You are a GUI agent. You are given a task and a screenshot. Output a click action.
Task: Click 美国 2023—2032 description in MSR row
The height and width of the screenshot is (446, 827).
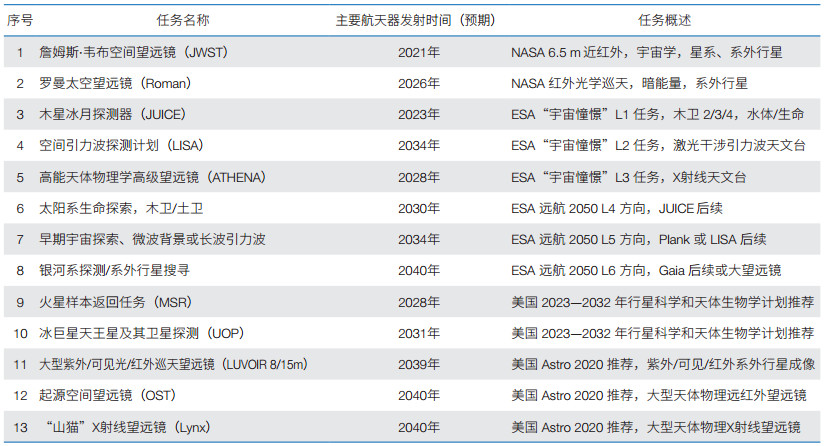[x=662, y=302]
